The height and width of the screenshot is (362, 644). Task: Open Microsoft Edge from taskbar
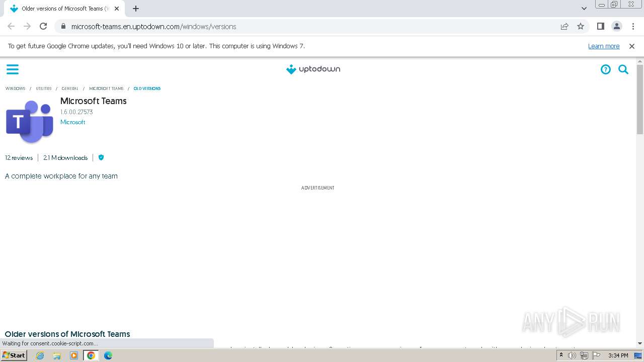[x=108, y=355]
